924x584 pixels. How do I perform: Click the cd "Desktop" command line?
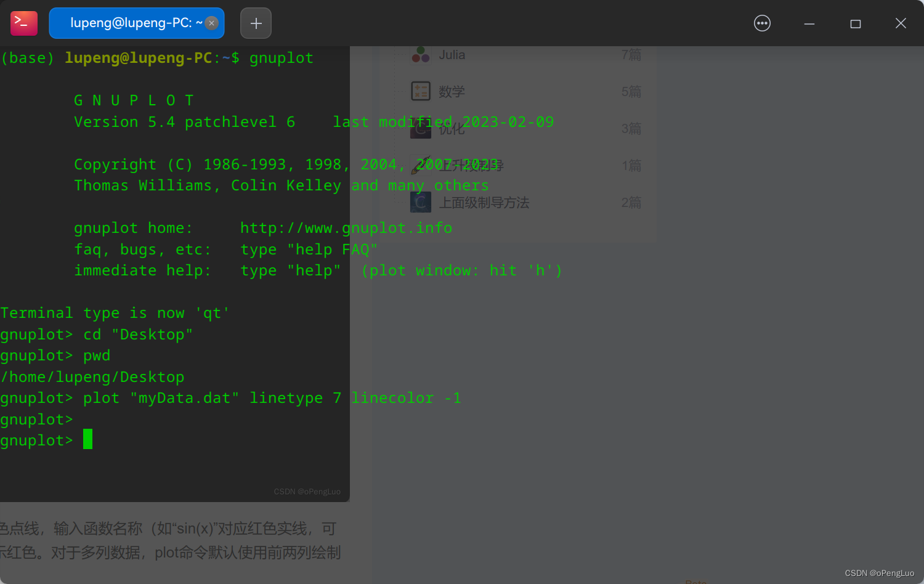click(x=97, y=335)
